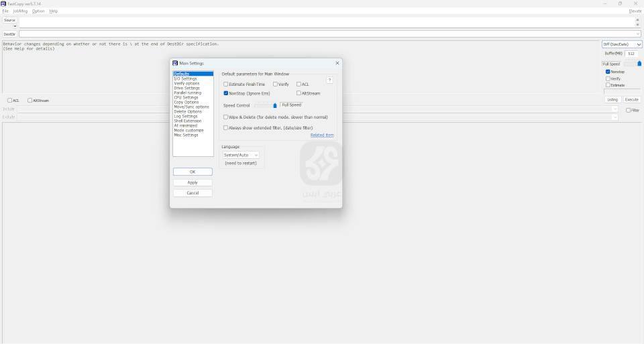Expand the DestDir path dropdown arrow
The image size is (644, 344).
(638, 34)
